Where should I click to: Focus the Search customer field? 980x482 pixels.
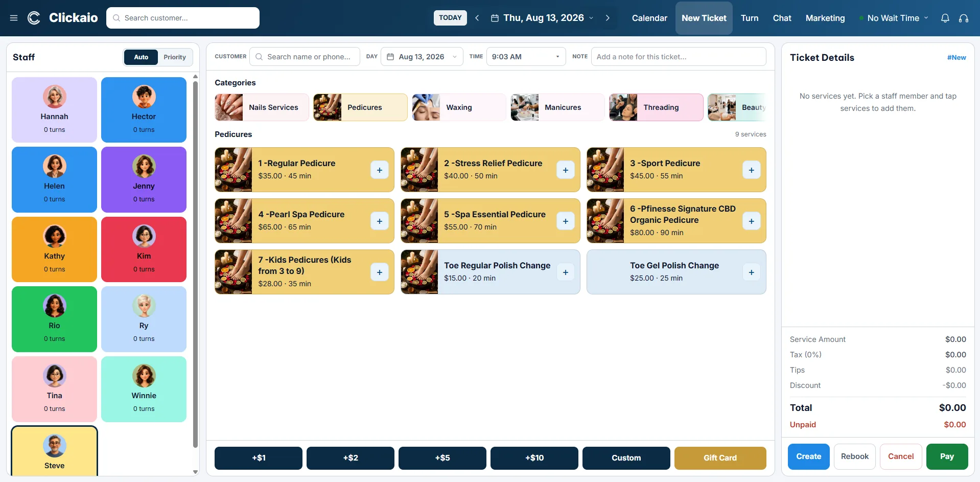pos(183,18)
